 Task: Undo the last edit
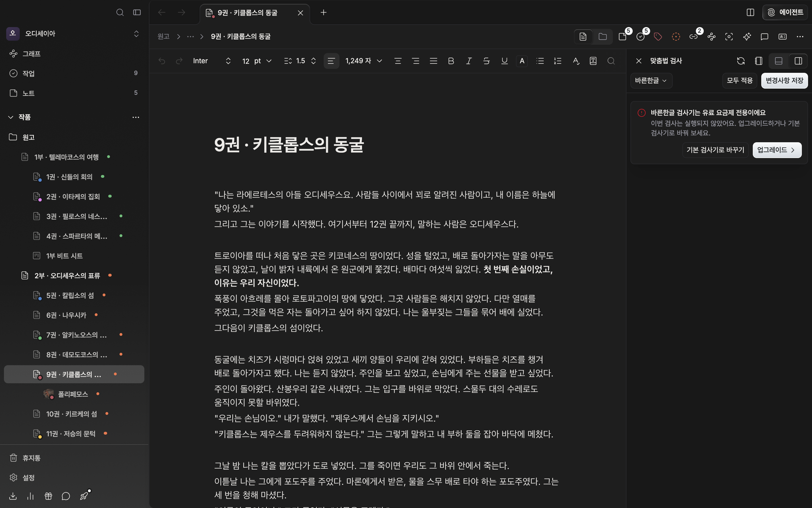(162, 61)
